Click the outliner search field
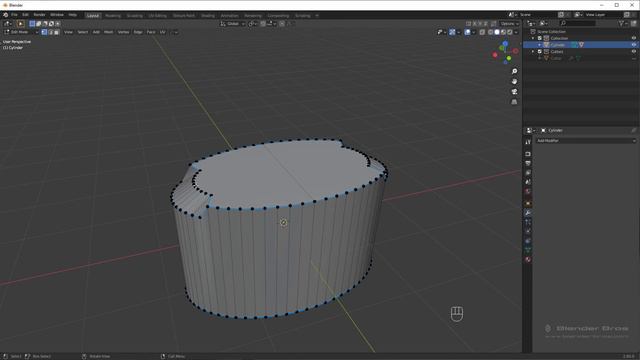The image size is (640, 360). pos(578,24)
